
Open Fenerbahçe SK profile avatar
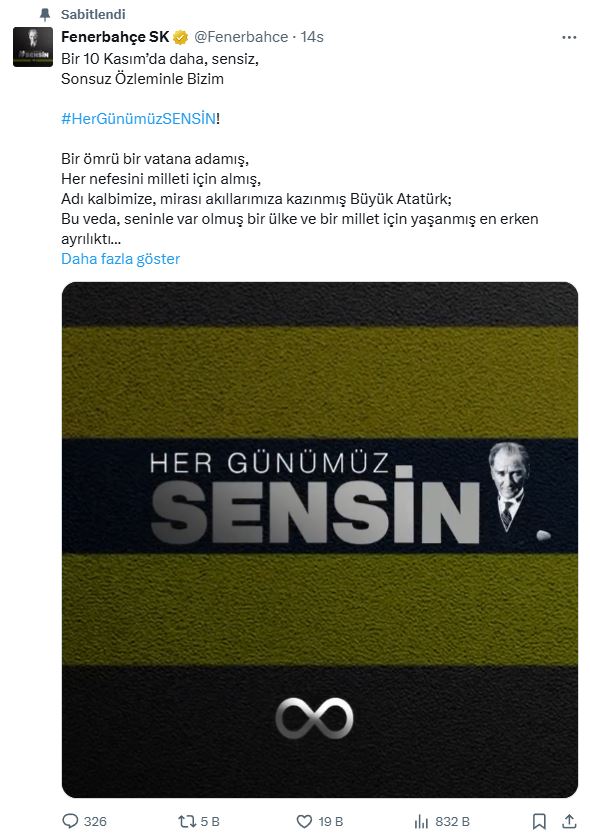pos(33,47)
